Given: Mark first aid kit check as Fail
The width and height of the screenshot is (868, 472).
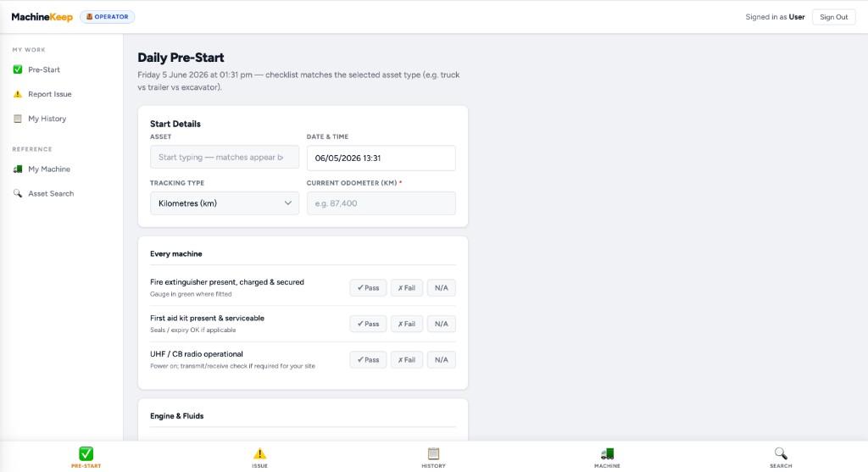Looking at the screenshot, I should pyautogui.click(x=407, y=324).
